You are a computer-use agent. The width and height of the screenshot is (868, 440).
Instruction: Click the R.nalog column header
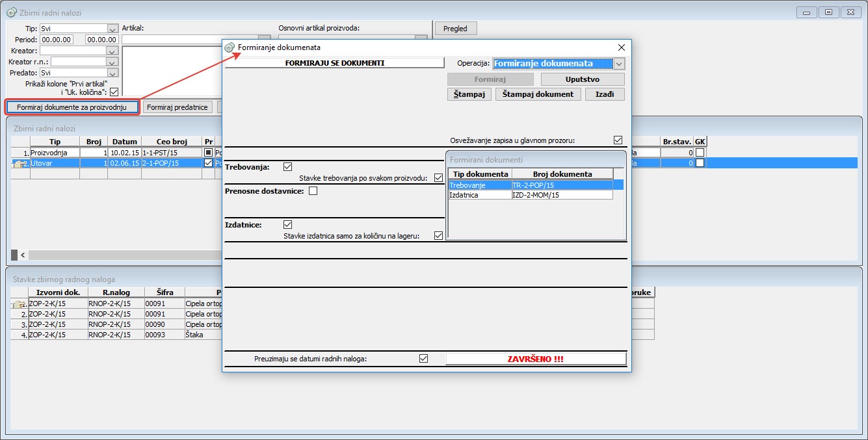point(115,292)
